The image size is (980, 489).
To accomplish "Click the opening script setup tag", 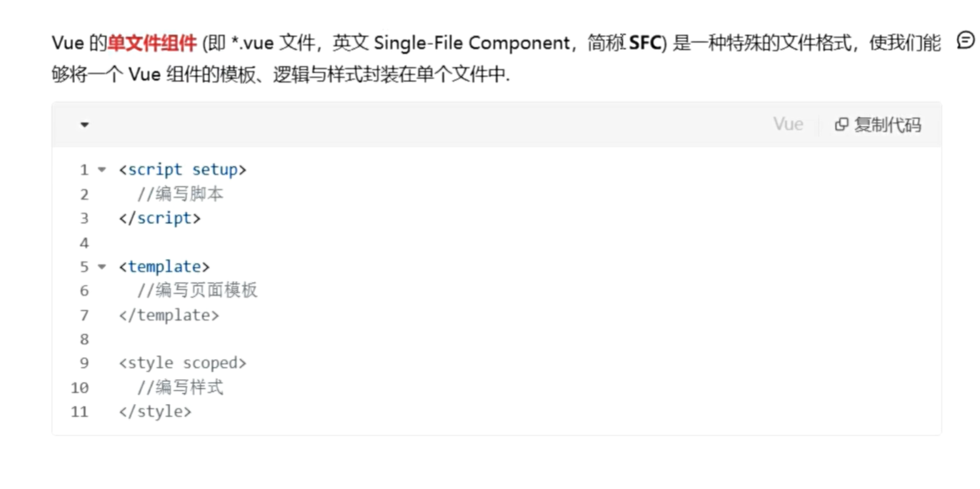I will (x=183, y=170).
